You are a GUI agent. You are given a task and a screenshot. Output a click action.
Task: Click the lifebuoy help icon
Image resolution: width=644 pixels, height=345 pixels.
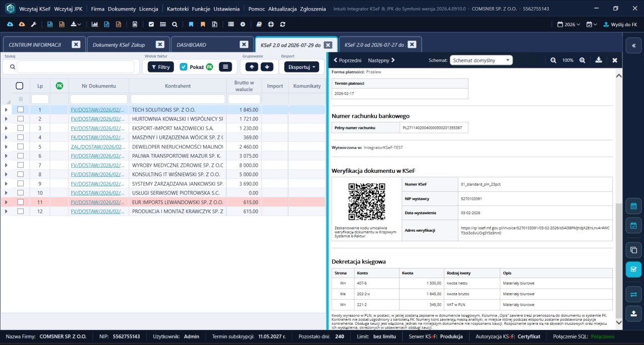pos(271,24)
